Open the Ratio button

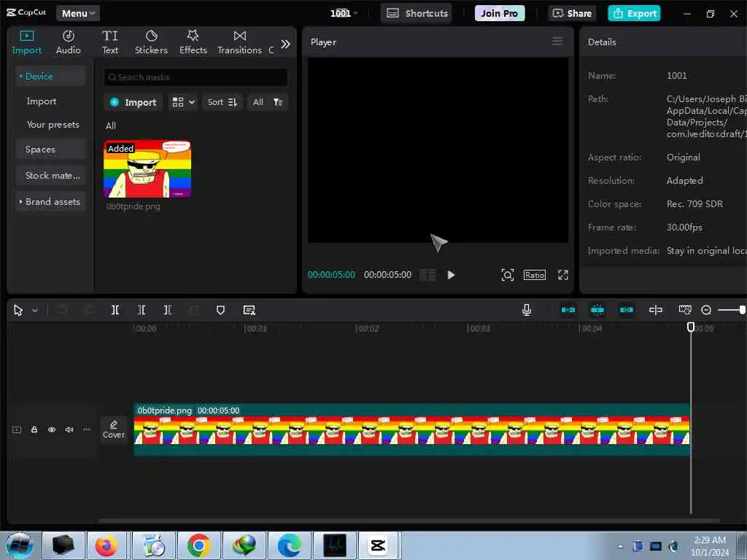tap(535, 275)
